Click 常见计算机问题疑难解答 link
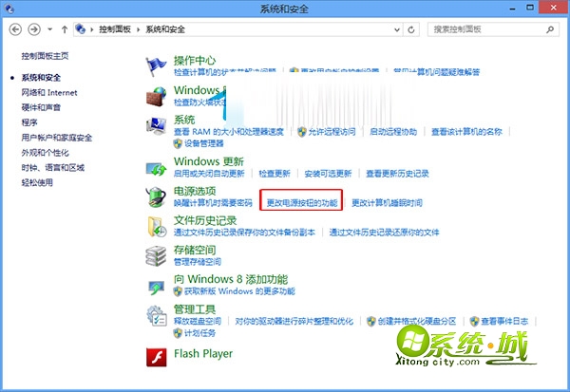The width and height of the screenshot is (570, 392). (x=437, y=72)
